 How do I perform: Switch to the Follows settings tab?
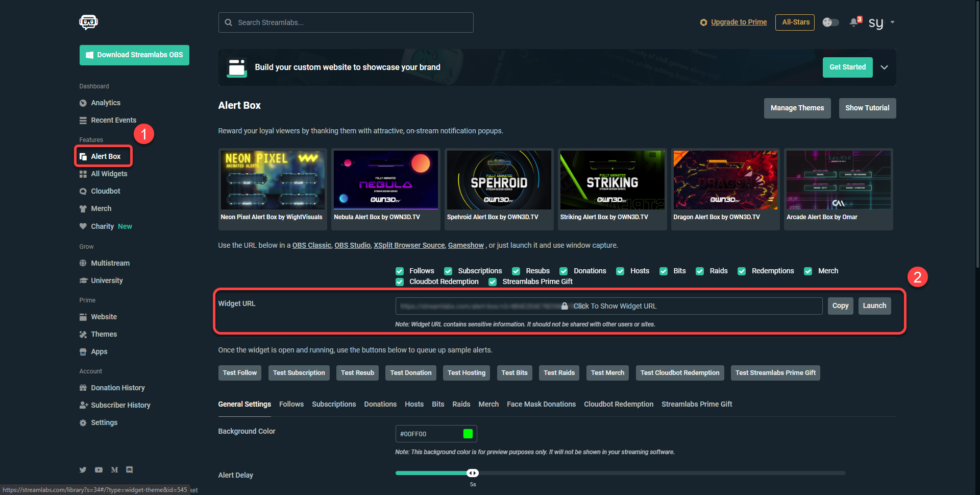[x=291, y=404]
